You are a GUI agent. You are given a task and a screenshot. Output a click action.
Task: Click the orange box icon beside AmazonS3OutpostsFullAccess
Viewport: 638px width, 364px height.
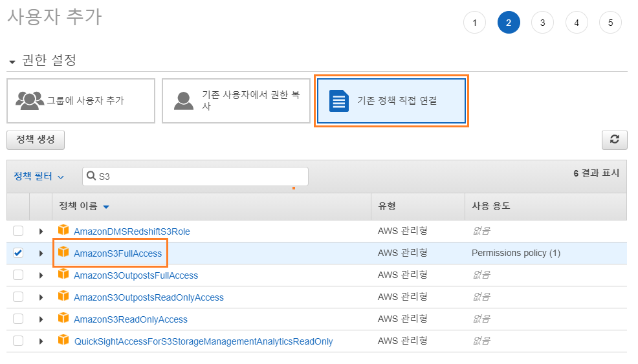coord(63,274)
